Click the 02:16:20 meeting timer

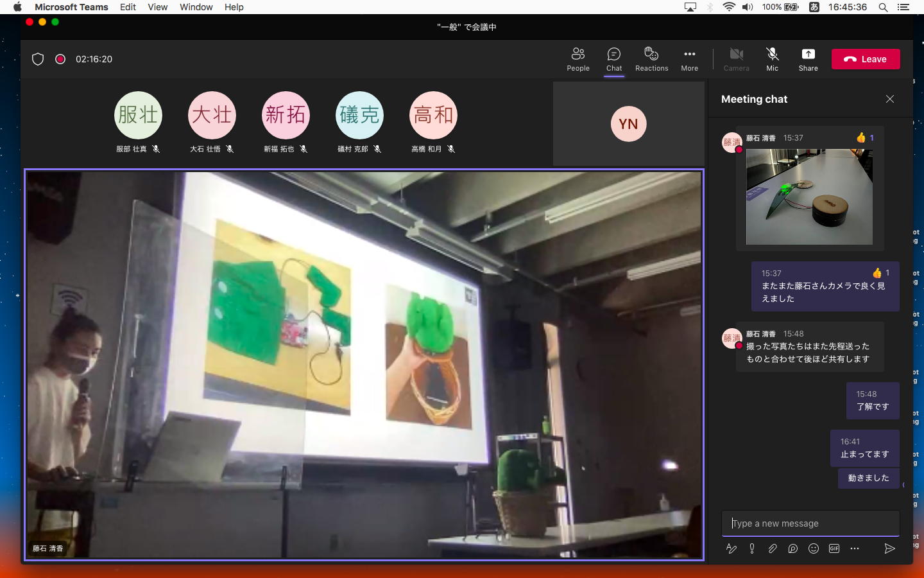point(94,59)
